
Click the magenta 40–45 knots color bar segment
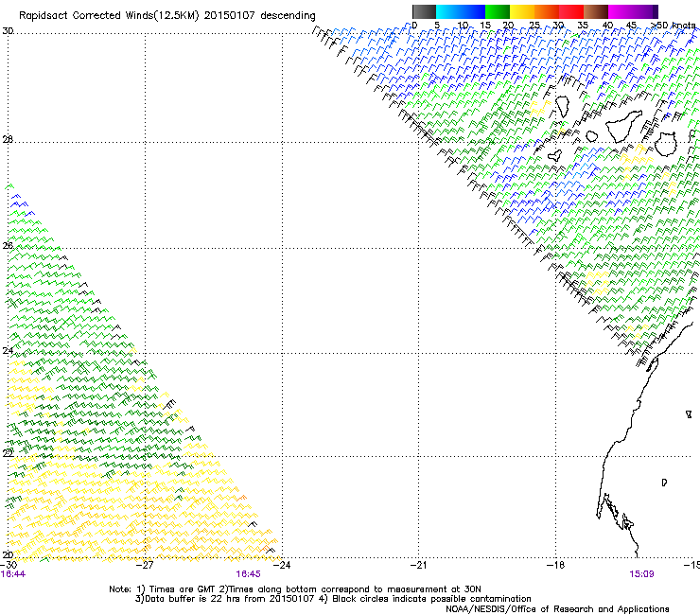621,11
